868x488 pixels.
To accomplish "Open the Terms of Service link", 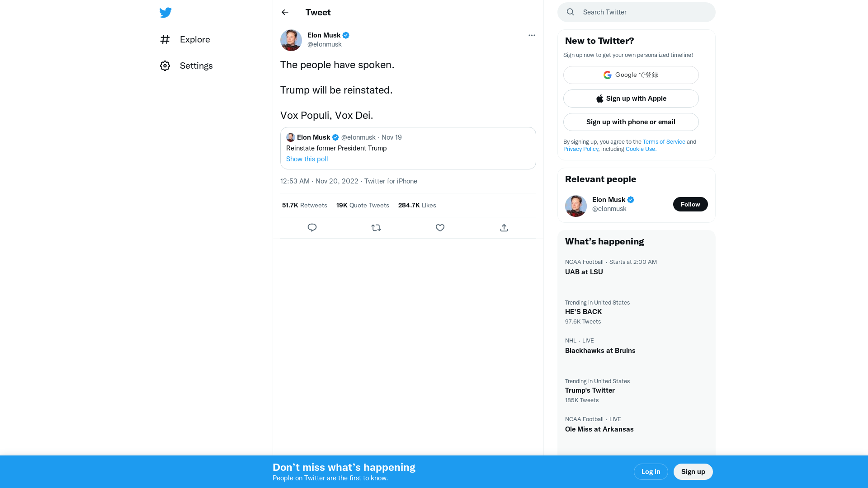I will click(664, 142).
